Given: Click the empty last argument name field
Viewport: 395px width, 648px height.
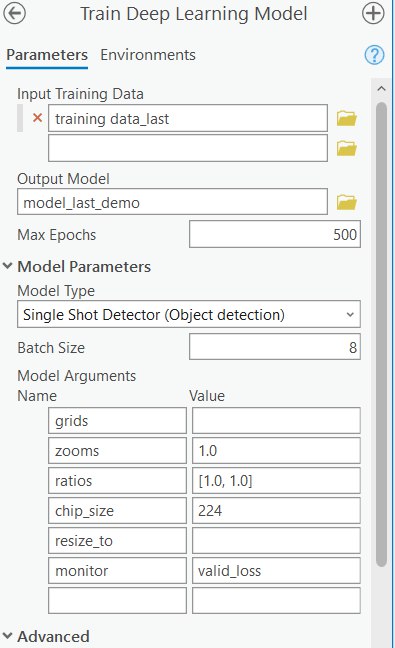Looking at the screenshot, I should pyautogui.click(x=117, y=600).
